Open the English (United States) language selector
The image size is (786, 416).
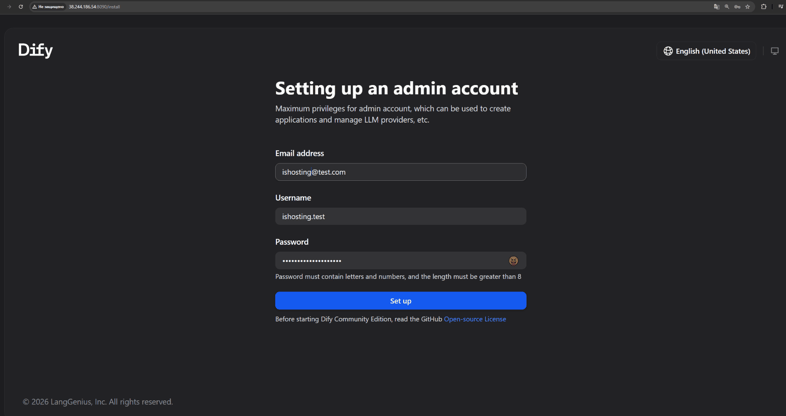point(706,51)
